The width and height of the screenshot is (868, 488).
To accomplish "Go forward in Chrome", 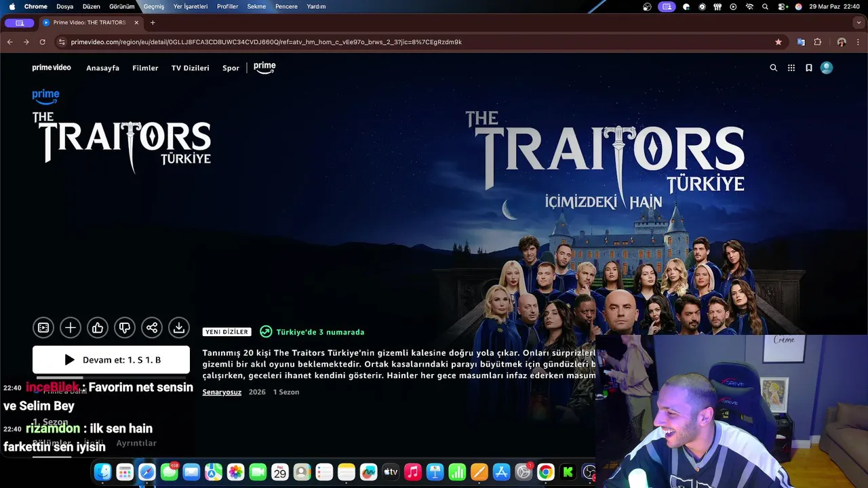I will click(26, 42).
